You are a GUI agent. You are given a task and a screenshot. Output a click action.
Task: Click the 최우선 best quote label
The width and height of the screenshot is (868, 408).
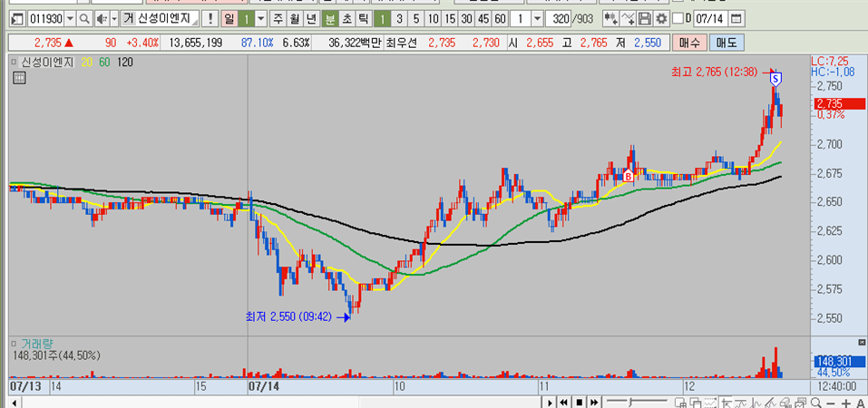pos(402,42)
